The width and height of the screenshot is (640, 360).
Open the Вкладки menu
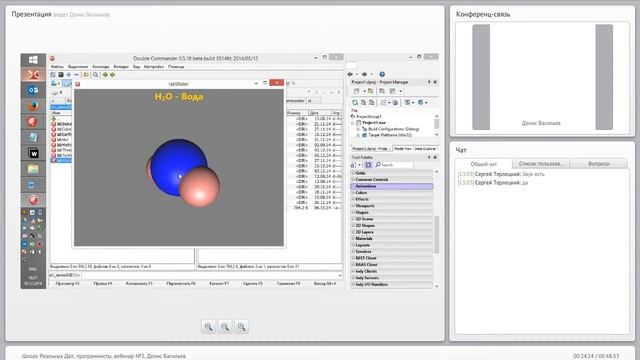coord(121,67)
